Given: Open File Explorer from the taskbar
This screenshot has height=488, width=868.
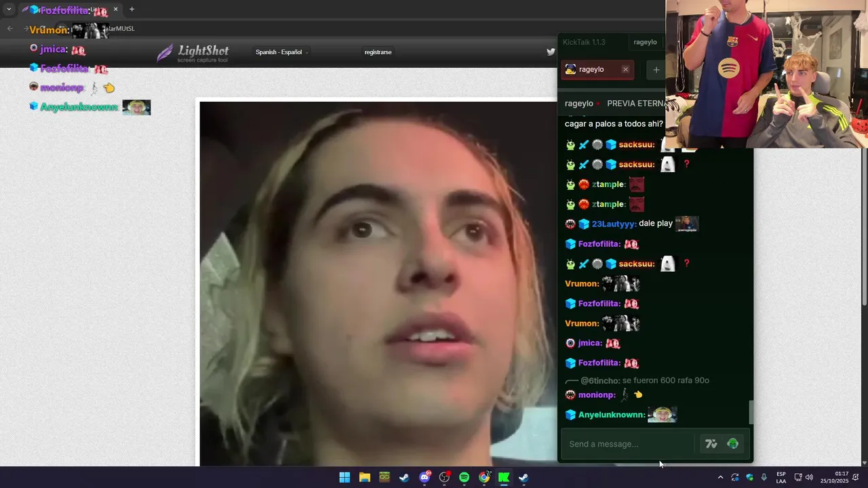Looking at the screenshot, I should (x=364, y=477).
